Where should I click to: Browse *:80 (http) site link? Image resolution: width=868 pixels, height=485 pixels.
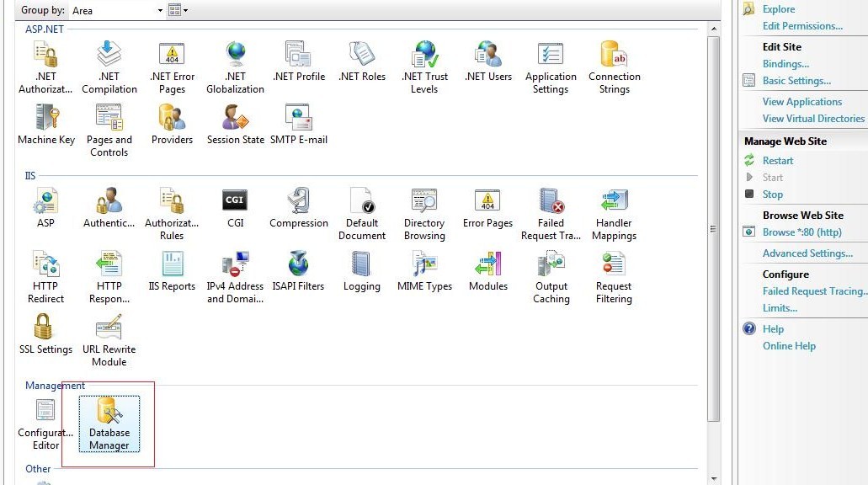802,232
